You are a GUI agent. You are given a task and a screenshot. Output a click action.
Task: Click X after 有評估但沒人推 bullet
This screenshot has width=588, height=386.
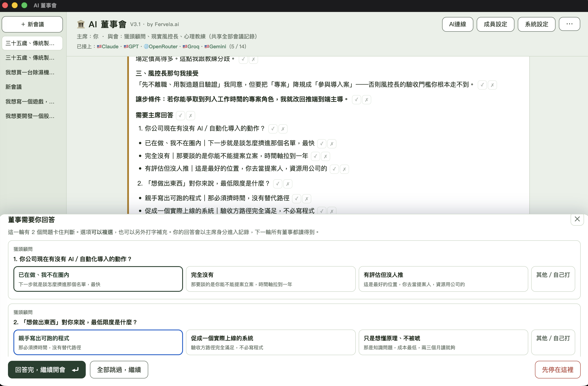click(x=344, y=169)
